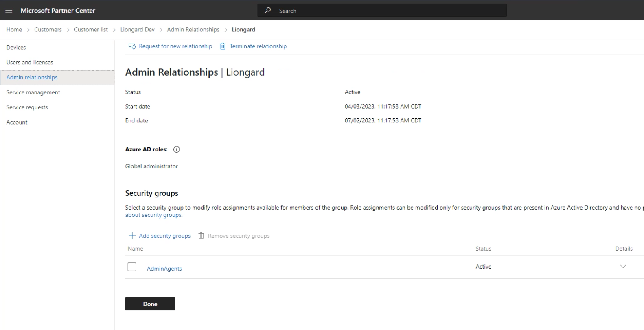Open Liongard Dev breadcrumb
This screenshot has height=330, width=644.
138,30
